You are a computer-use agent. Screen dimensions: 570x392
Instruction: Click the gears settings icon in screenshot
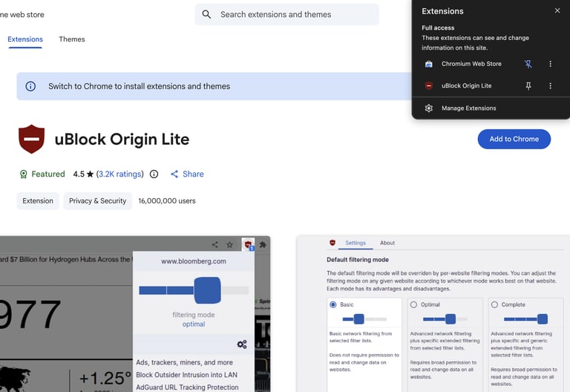point(242,344)
